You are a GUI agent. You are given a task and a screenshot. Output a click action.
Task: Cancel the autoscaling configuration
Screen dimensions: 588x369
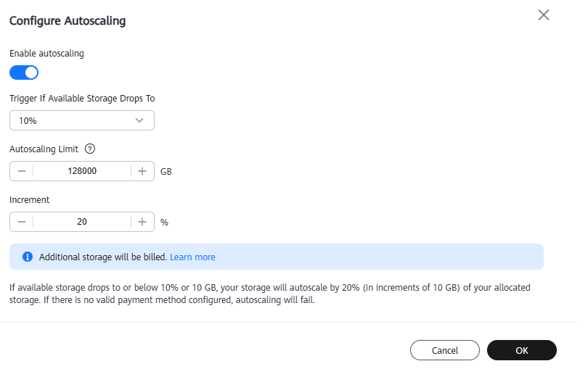coord(445,350)
